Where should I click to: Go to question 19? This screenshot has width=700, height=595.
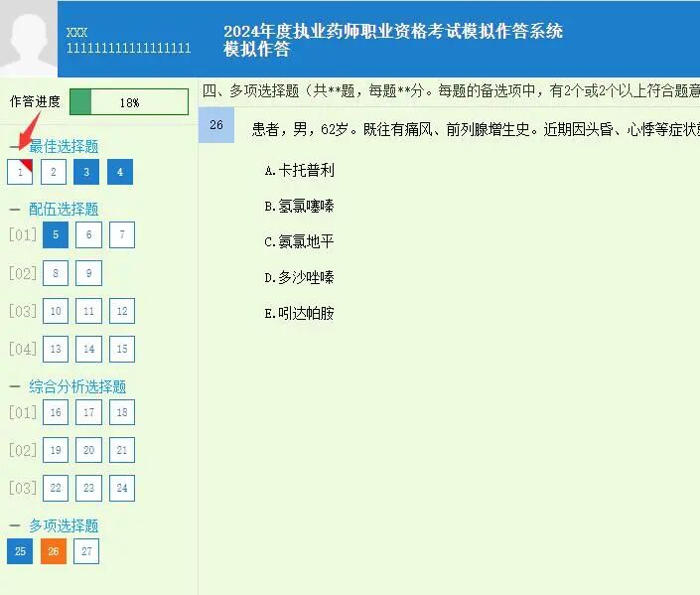56,450
